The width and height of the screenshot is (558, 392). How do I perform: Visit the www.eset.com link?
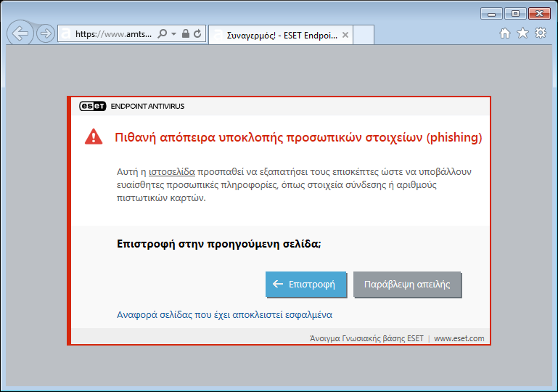[x=459, y=338]
